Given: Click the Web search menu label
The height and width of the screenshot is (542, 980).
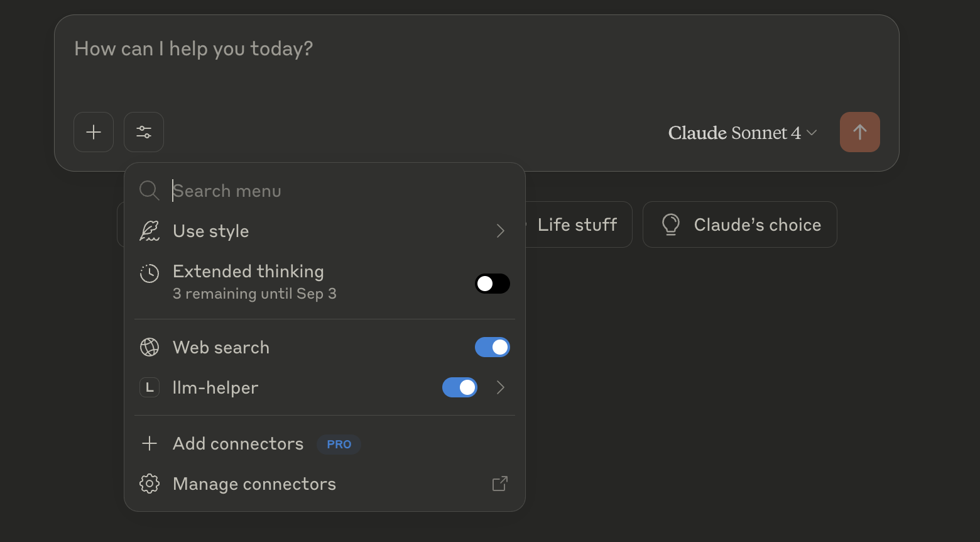Looking at the screenshot, I should pyautogui.click(x=221, y=347).
